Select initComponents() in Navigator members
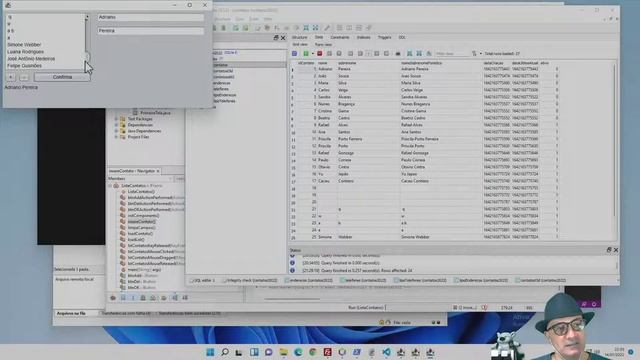The image size is (640, 360). click(143, 216)
